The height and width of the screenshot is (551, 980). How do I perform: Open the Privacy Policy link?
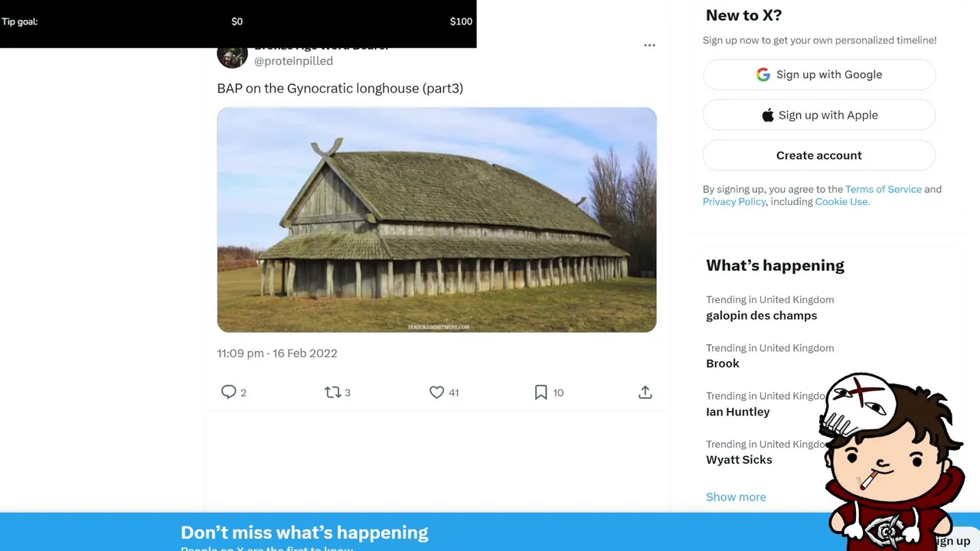[x=733, y=201]
